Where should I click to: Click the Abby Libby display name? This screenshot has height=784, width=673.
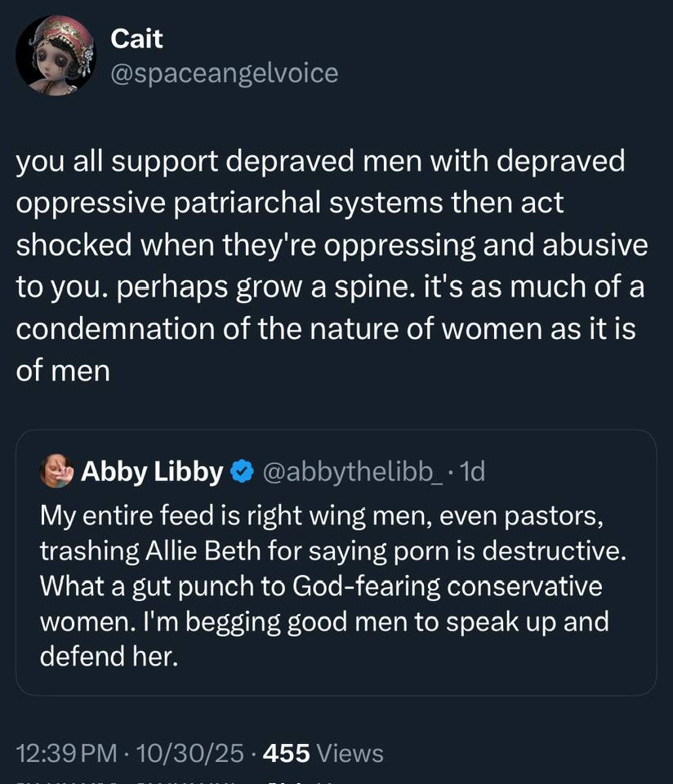point(152,471)
